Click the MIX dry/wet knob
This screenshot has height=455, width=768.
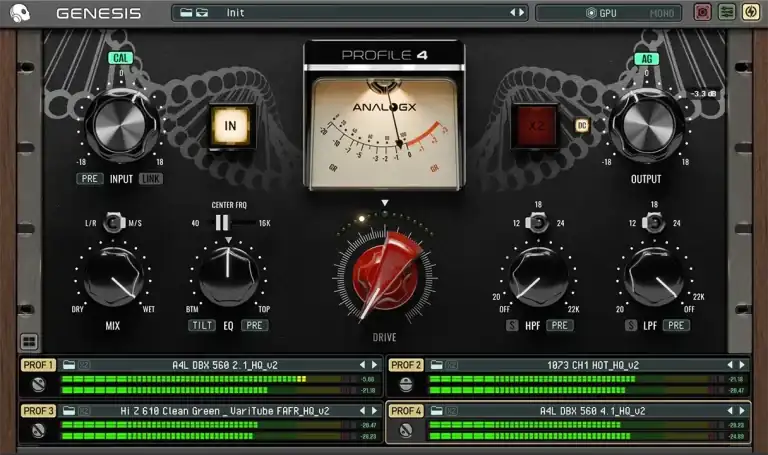114,277
